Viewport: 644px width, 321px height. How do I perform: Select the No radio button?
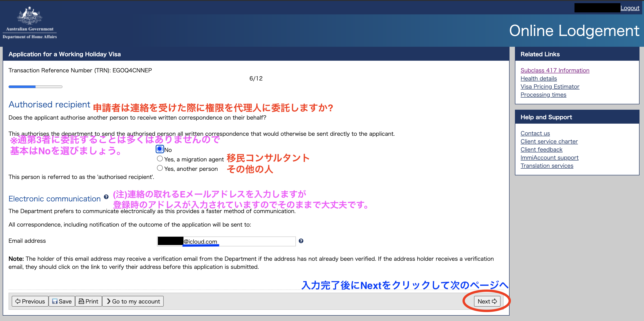point(160,149)
